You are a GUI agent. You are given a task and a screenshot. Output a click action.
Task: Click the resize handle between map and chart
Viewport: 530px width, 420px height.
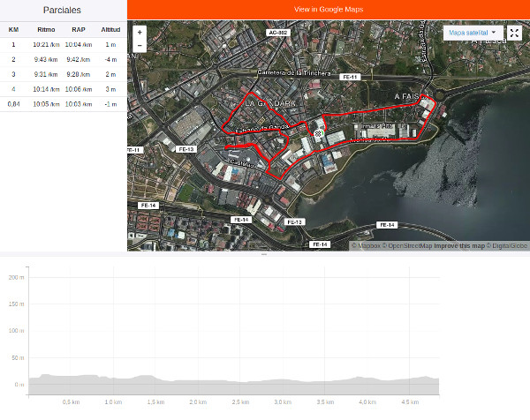coord(264,254)
